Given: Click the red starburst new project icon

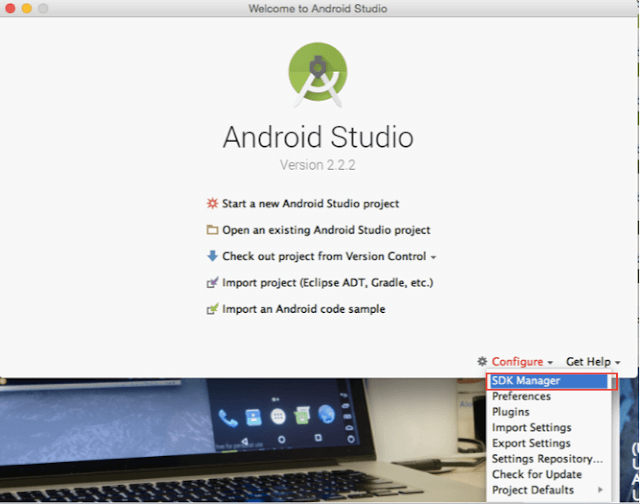Looking at the screenshot, I should pos(212,203).
